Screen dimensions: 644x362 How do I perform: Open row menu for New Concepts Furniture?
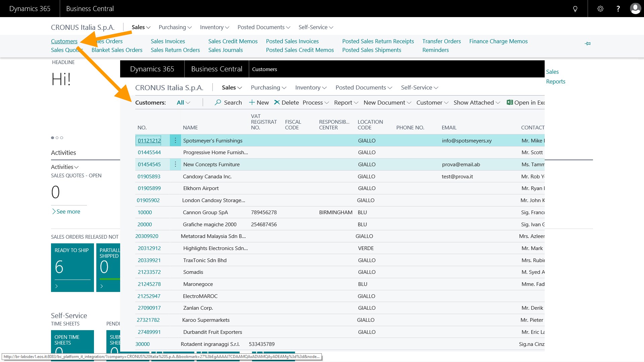(175, 164)
